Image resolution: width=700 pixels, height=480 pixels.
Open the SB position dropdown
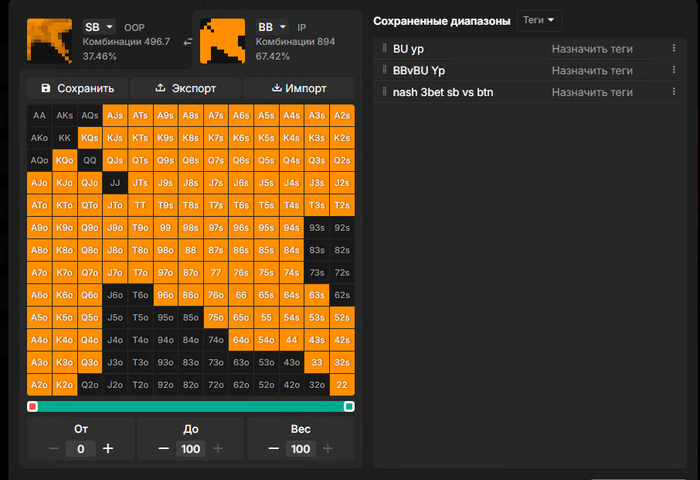point(99,27)
